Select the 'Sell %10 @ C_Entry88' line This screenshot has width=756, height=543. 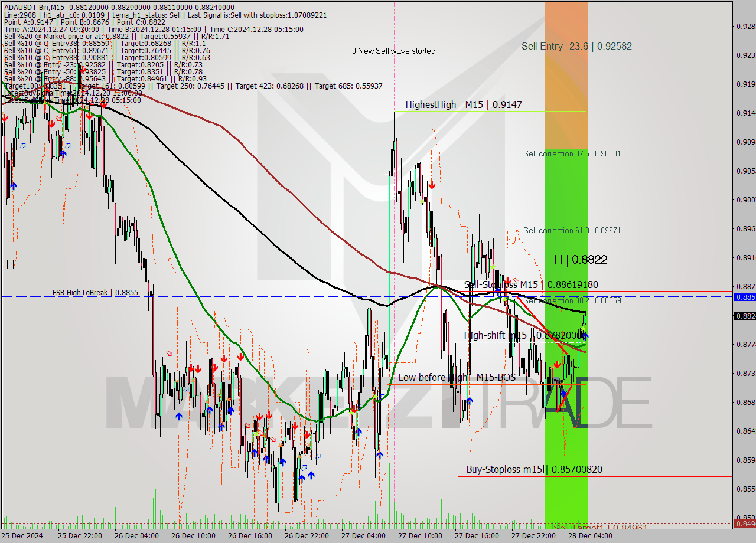pyautogui.click(x=106, y=57)
